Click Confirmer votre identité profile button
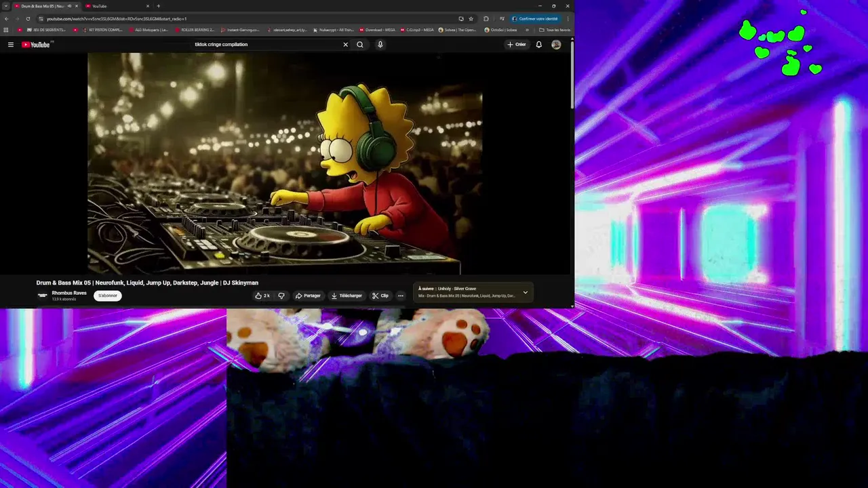The image size is (868, 488). click(535, 19)
